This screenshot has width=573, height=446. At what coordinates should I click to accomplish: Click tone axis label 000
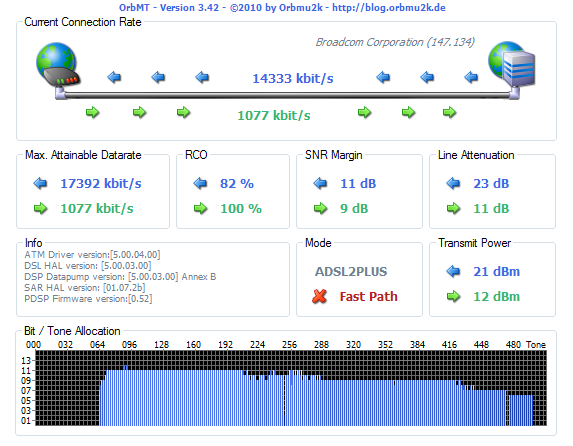(x=33, y=345)
